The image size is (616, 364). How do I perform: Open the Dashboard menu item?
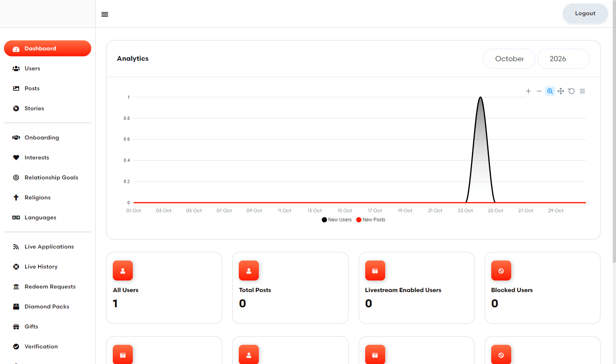pyautogui.click(x=48, y=48)
